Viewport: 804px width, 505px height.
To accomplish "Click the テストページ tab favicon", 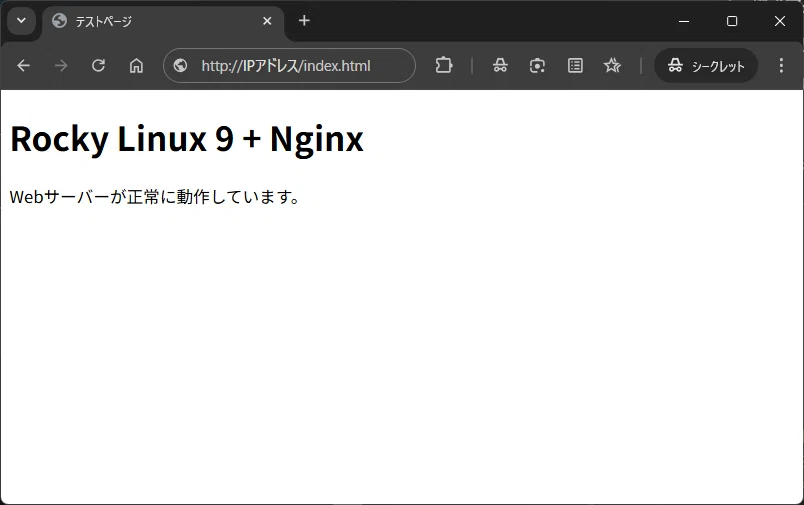I will 59,21.
